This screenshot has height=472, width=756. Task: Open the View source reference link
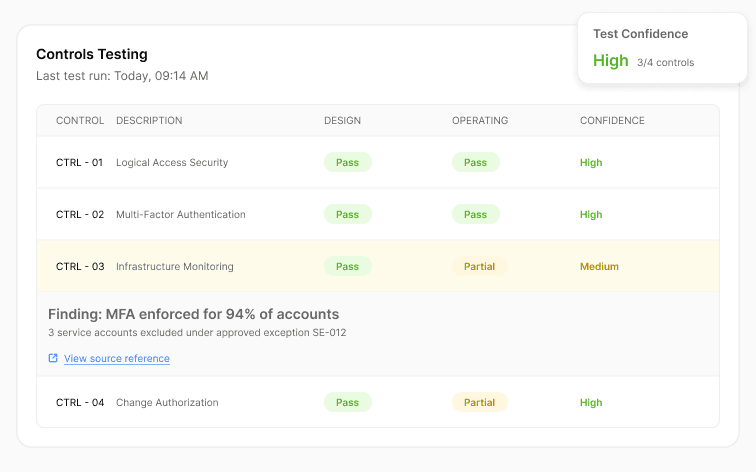(117, 359)
